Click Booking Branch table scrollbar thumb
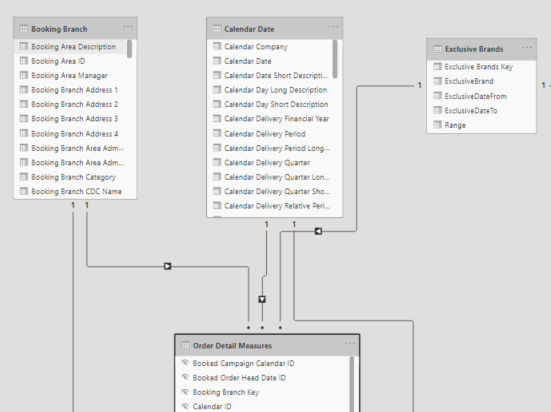The height and width of the screenshot is (412, 551). pos(129,49)
